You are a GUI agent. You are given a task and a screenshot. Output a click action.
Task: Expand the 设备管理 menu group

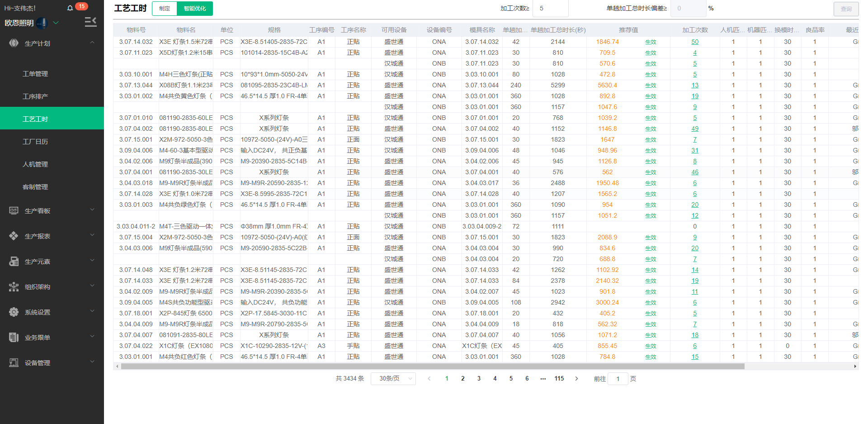(92, 362)
